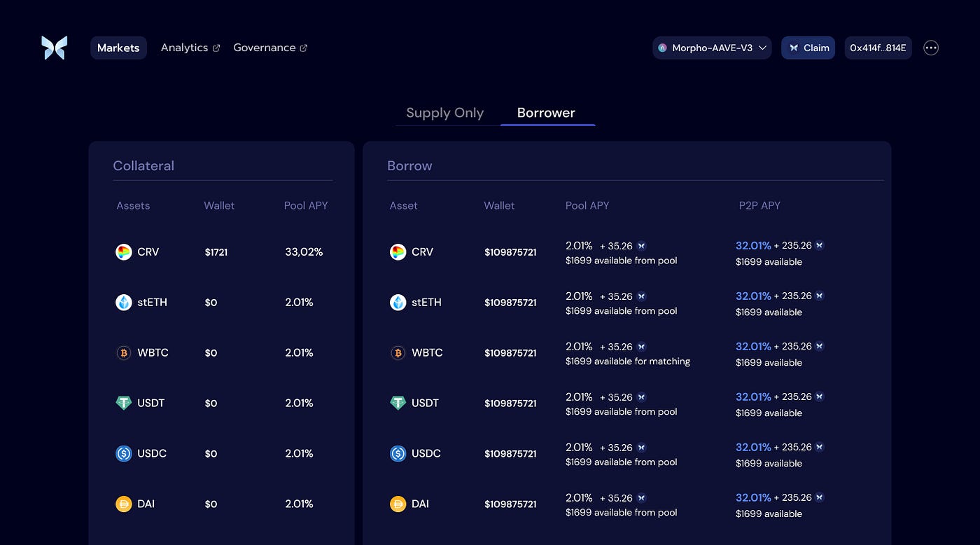980x545 pixels.
Task: Click the P2P APY column header
Action: click(x=759, y=205)
